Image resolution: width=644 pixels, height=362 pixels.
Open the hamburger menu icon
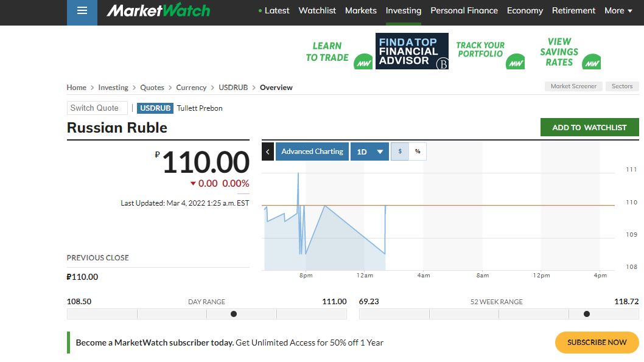point(82,11)
